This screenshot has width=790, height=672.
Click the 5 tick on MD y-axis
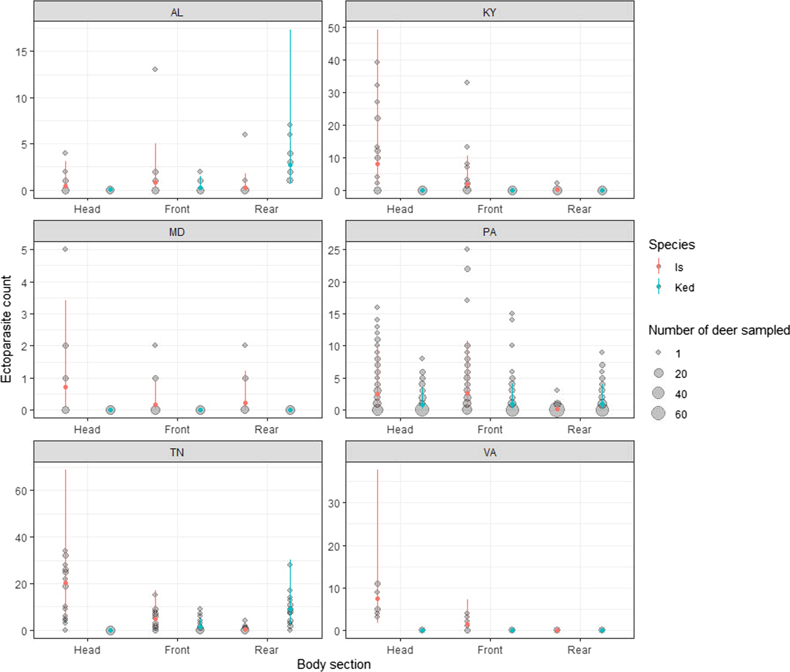[x=25, y=251]
